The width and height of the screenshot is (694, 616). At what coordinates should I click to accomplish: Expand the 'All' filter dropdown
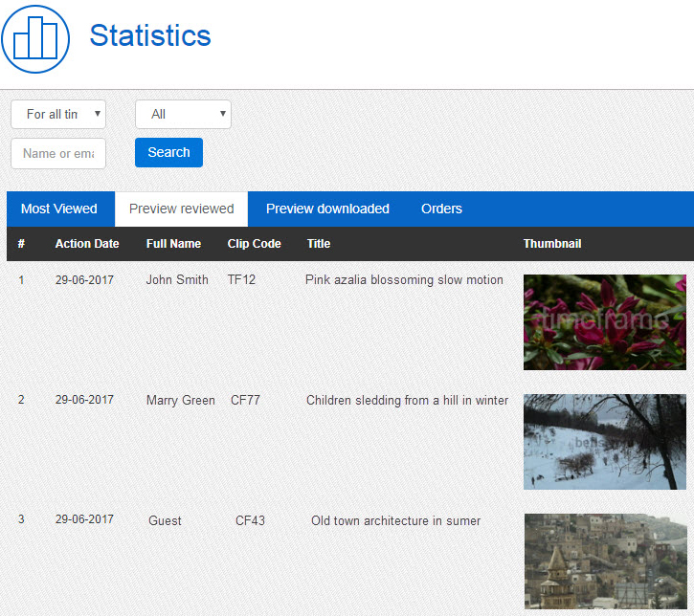pyautogui.click(x=183, y=115)
